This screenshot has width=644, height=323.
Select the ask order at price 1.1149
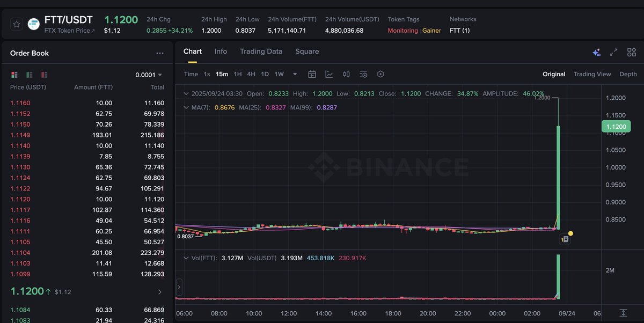click(x=87, y=135)
